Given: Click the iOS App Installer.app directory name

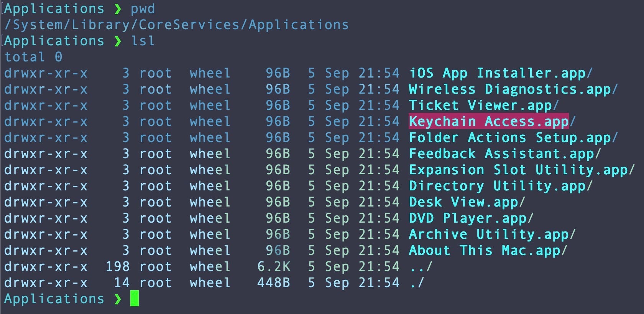Looking at the screenshot, I should [500, 73].
